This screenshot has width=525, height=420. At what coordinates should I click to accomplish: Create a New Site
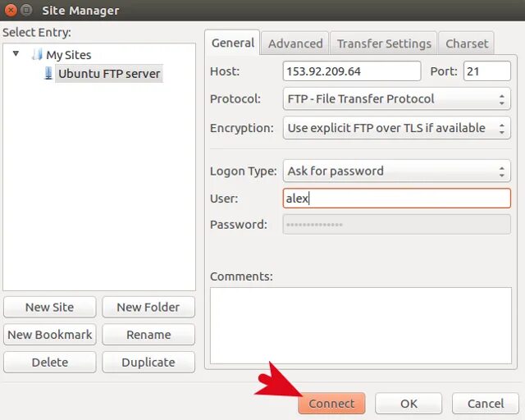point(49,307)
